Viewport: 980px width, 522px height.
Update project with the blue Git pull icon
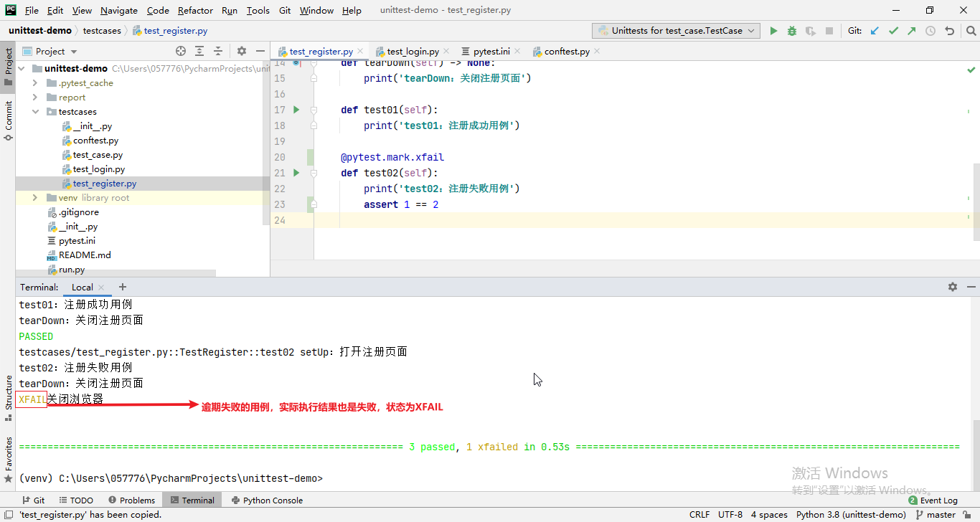(874, 30)
